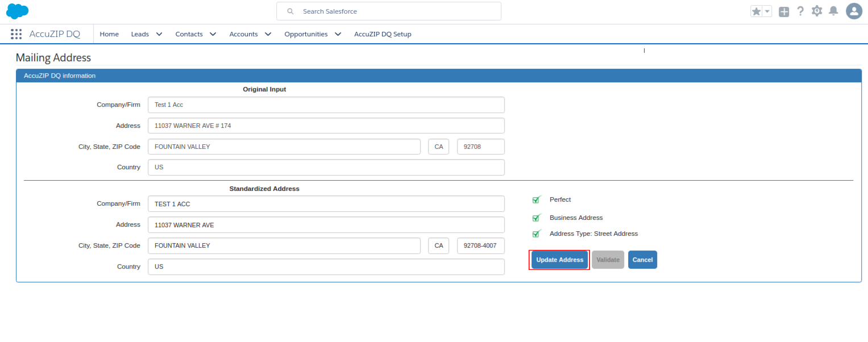Click the Update Address button
The width and height of the screenshot is (868, 342).
click(559, 260)
